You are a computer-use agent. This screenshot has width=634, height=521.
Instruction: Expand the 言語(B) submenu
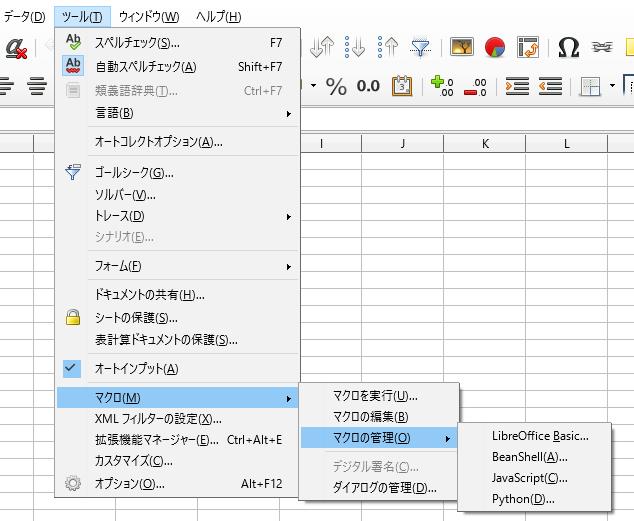click(178, 113)
